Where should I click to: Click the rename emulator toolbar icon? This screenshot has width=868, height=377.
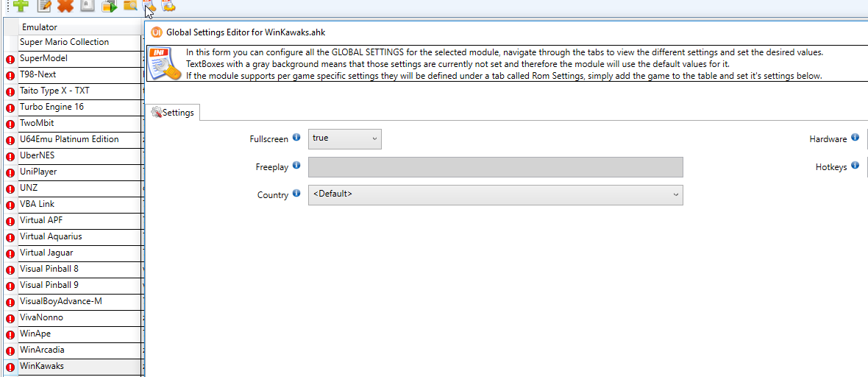pos(87,5)
